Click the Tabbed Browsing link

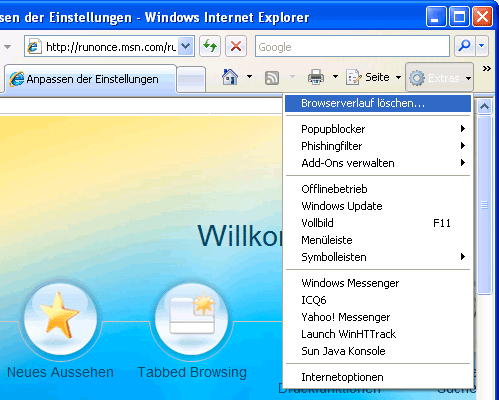click(x=192, y=372)
